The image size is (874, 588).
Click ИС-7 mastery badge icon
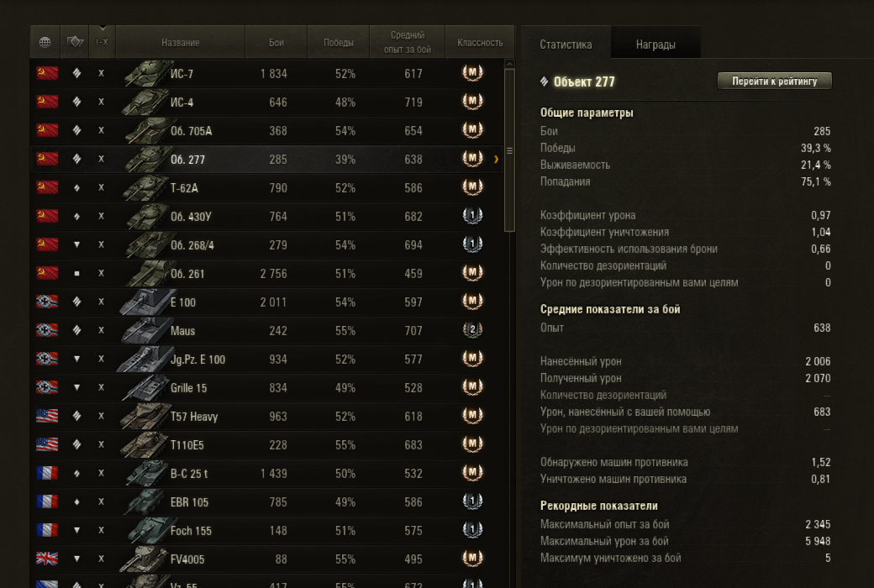click(x=472, y=73)
